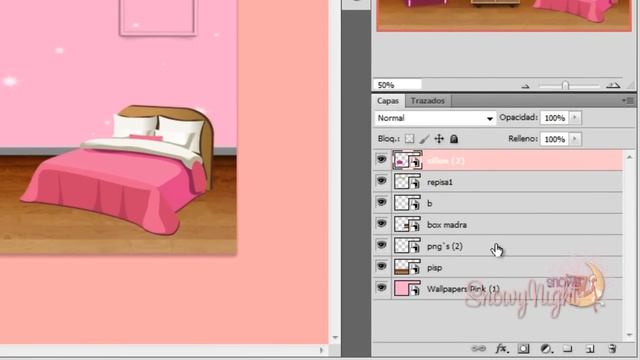Click the box madra layer thumbnail
The image size is (640, 360).
coord(407,224)
